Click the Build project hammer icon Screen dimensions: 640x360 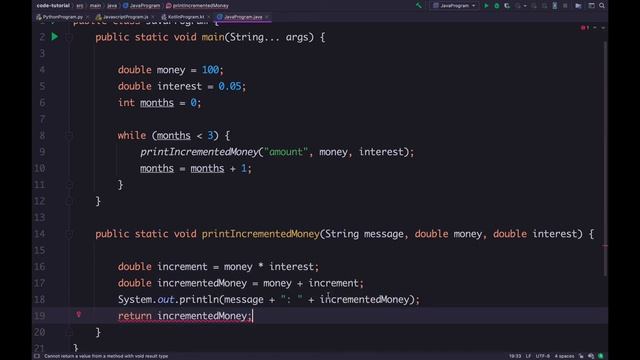coord(418,5)
